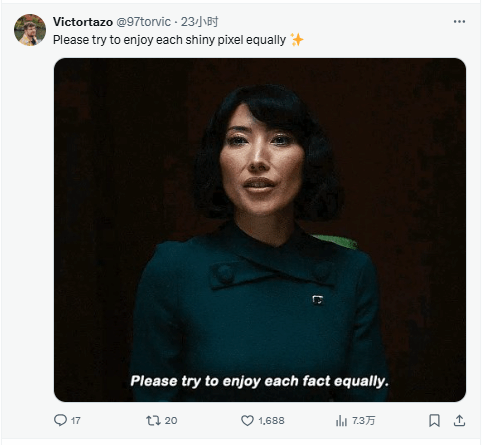The image size is (482, 445).
Task: Click the subtitle caption in the GIF
Action: [260, 381]
